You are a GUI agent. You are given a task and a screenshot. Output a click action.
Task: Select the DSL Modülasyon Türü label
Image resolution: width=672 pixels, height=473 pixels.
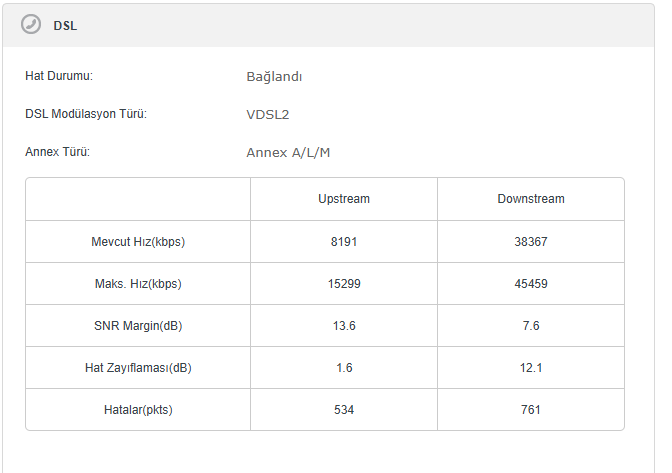click(x=86, y=114)
